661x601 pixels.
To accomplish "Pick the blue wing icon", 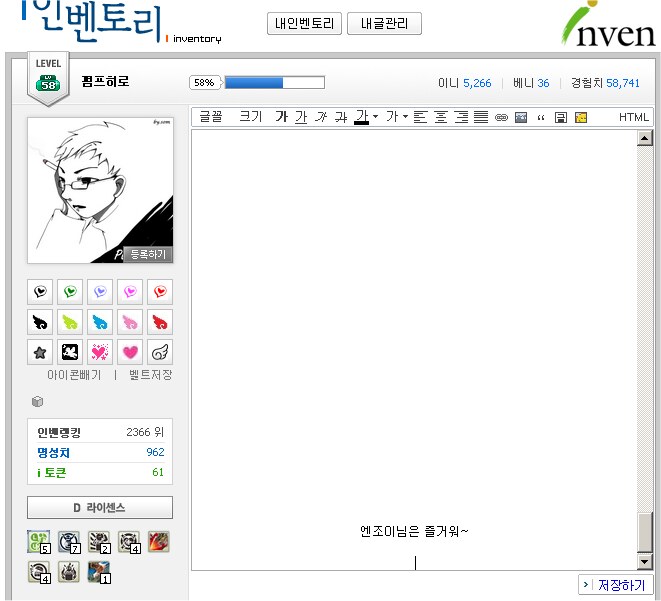I will 100,321.
